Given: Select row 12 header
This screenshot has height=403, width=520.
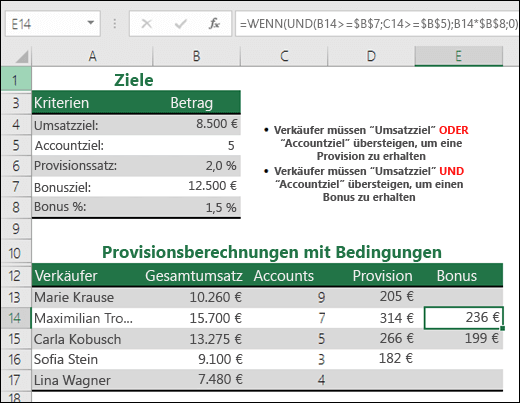Looking at the screenshot, I should pyautogui.click(x=16, y=276).
